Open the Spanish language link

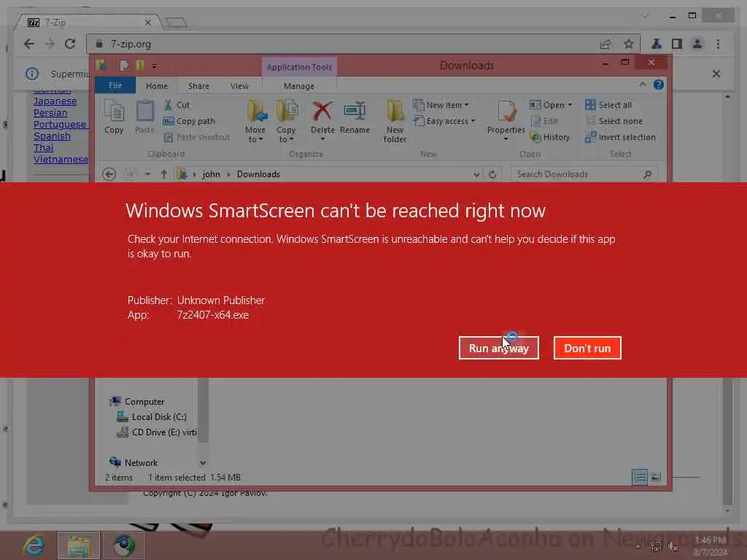click(x=52, y=136)
